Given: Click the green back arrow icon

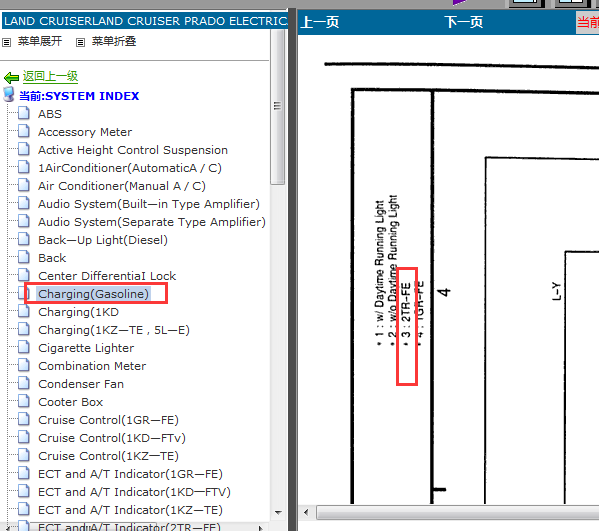Looking at the screenshot, I should click(x=11, y=78).
